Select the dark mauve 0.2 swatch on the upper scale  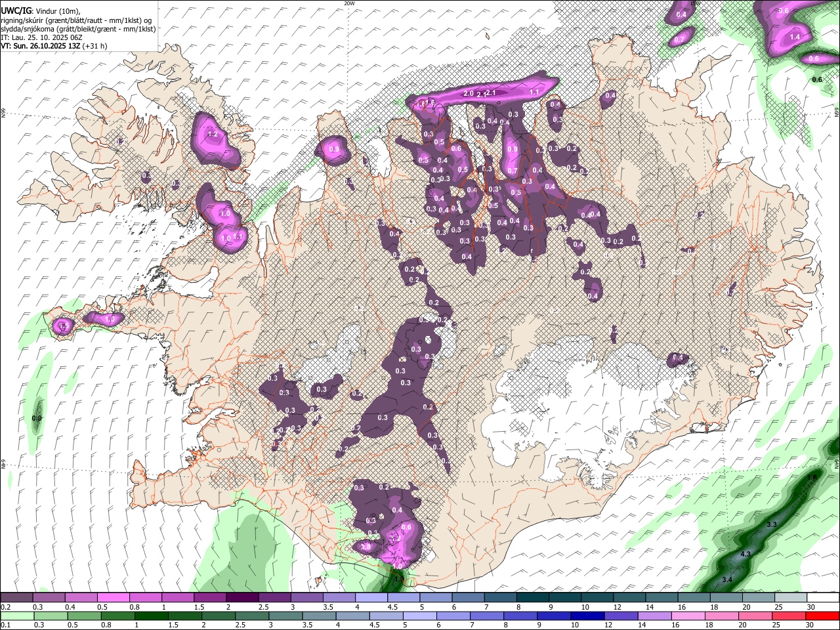[x=16, y=598]
